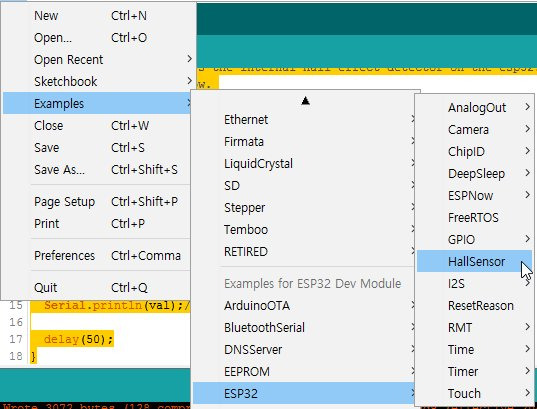Expand the Touch submenu arrow

[x=527, y=393]
